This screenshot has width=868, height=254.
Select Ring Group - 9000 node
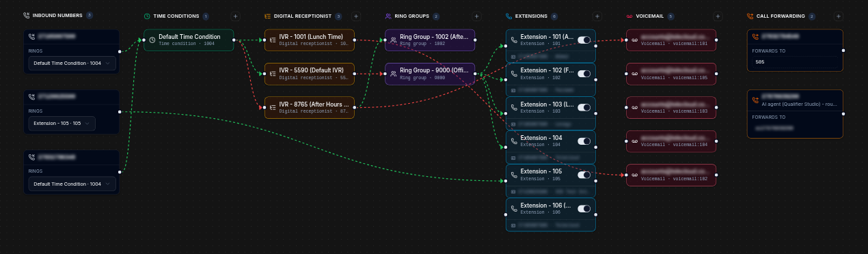tap(430, 74)
